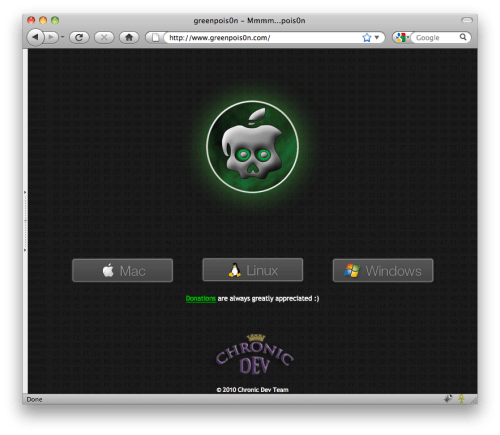Click the page icon beside the URL

[x=155, y=37]
